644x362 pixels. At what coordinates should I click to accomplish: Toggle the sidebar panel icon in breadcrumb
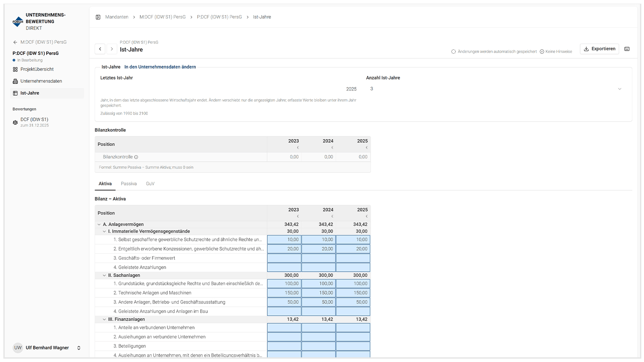tap(98, 17)
